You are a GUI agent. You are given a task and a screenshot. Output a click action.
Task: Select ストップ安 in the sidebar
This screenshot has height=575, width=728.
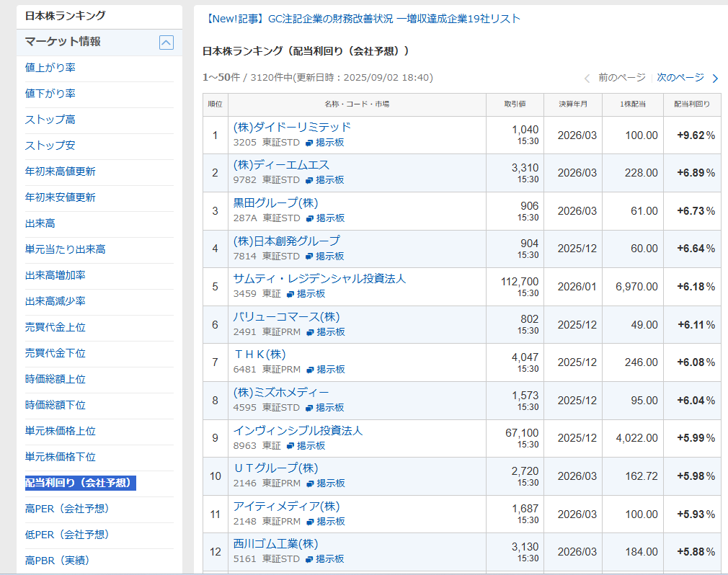point(50,146)
